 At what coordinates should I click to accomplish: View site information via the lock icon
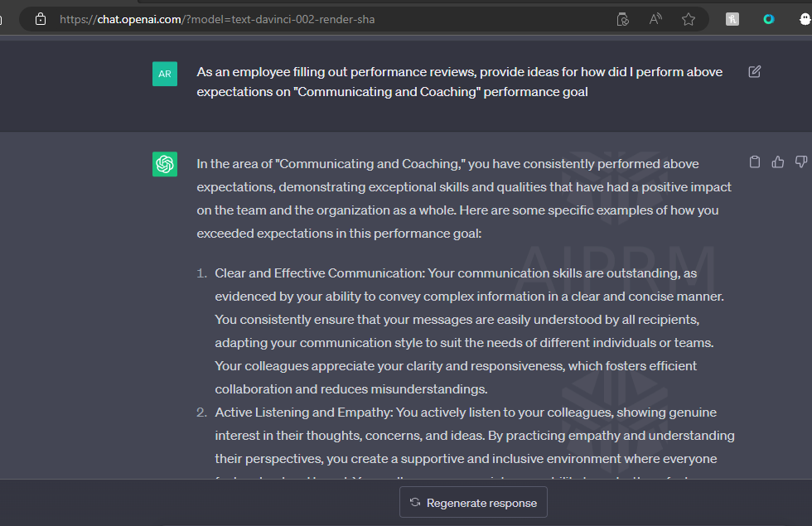(41, 19)
